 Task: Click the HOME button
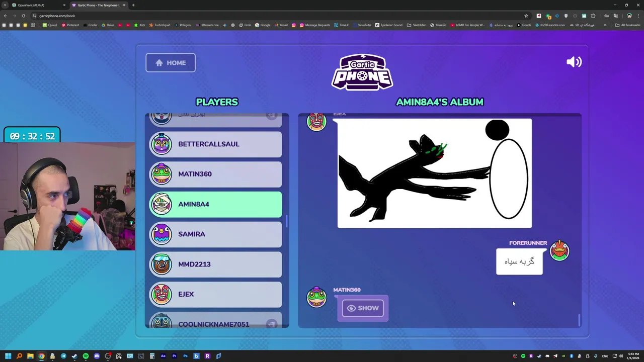point(171,63)
